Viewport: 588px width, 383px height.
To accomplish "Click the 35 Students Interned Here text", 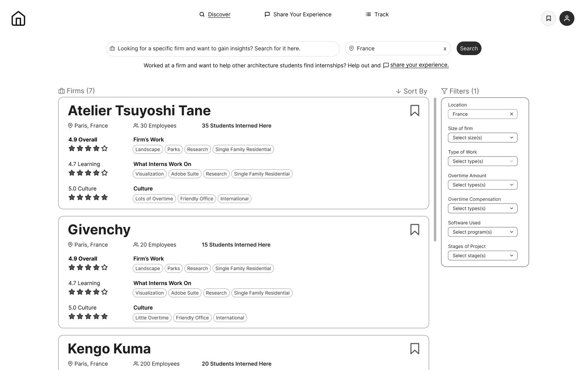I will click(236, 126).
